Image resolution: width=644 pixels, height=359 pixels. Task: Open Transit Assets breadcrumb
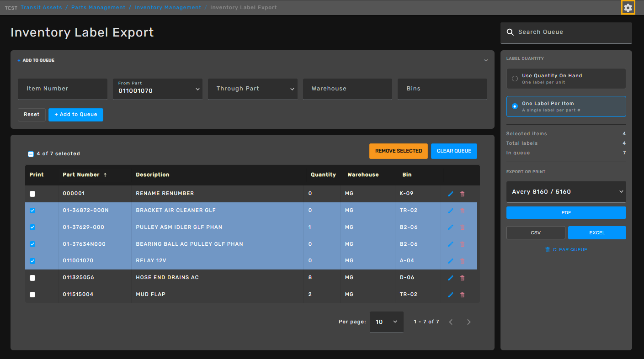click(41, 7)
